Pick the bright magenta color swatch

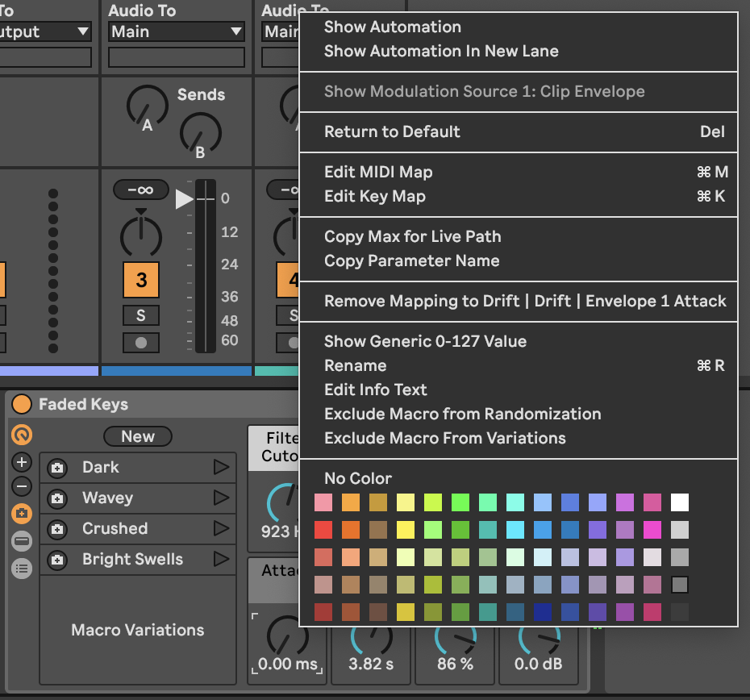point(652,530)
